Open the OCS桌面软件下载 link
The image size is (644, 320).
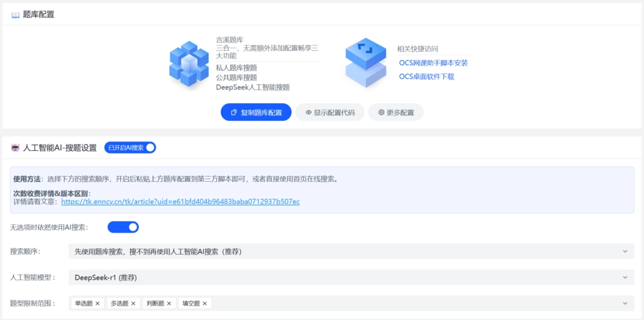tap(426, 77)
